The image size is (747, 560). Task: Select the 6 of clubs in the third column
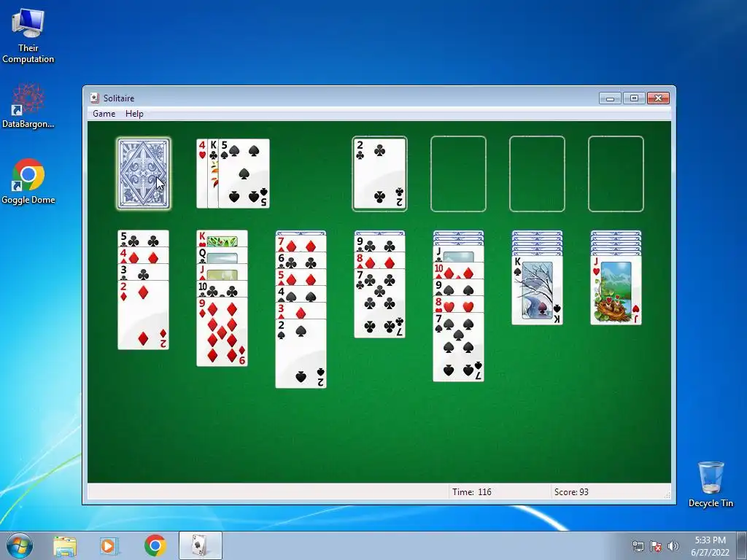[301, 261]
